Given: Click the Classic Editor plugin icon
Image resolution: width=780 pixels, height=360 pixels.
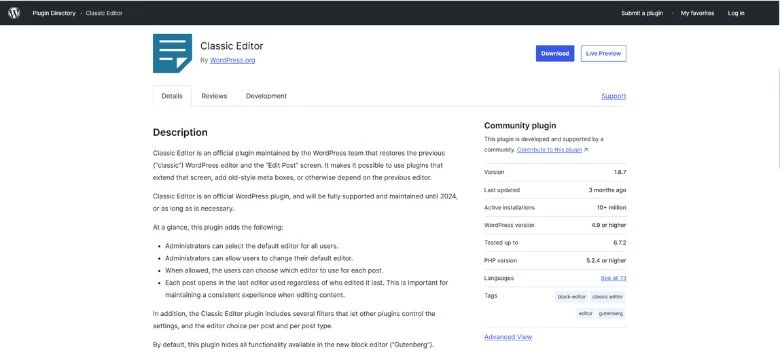Looking at the screenshot, I should (x=172, y=53).
